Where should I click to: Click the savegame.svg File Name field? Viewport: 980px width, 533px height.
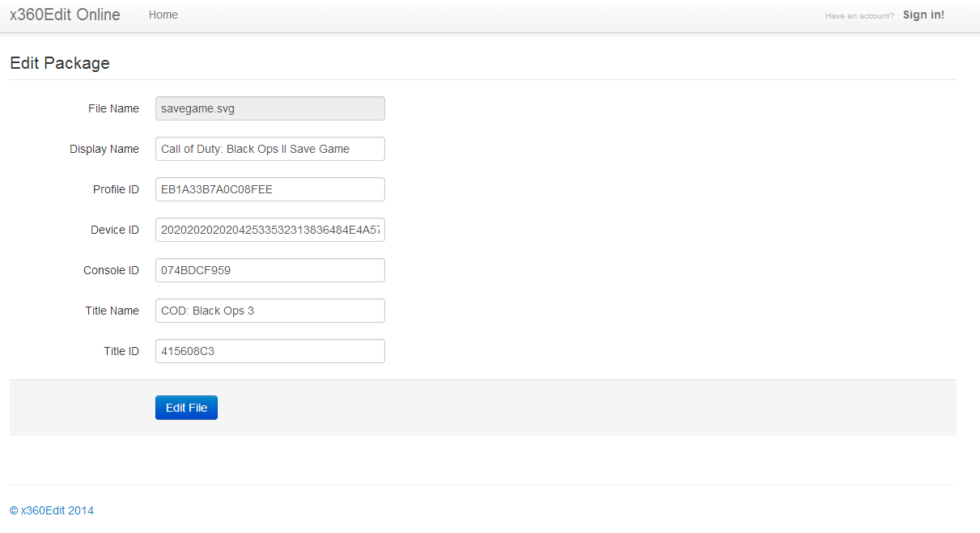point(269,108)
